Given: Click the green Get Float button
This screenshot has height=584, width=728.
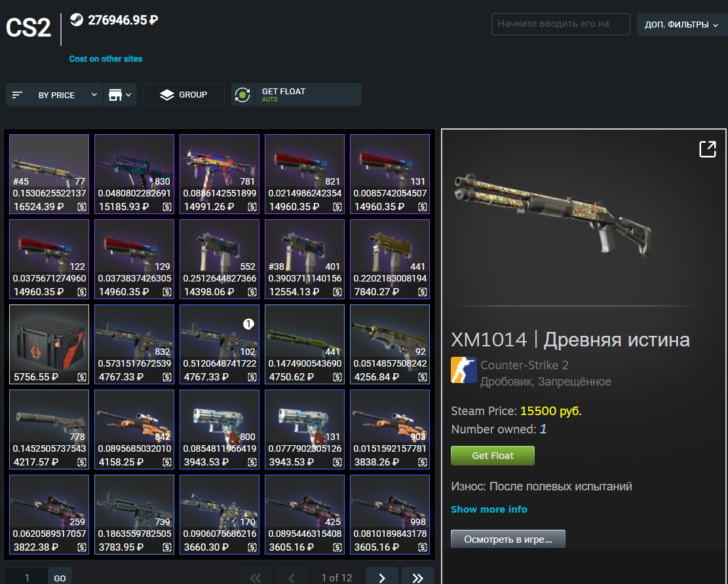Looking at the screenshot, I should pyautogui.click(x=493, y=456).
